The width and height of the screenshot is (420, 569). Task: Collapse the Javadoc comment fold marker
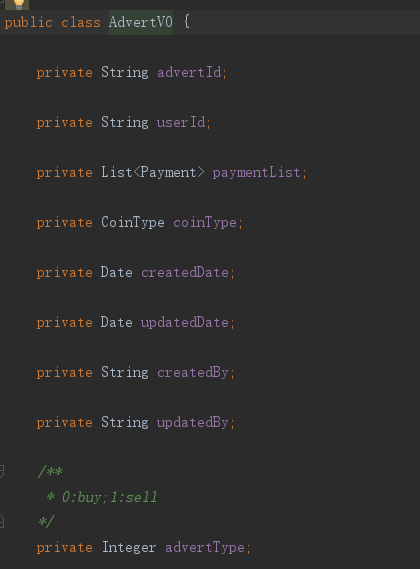pos(2,471)
